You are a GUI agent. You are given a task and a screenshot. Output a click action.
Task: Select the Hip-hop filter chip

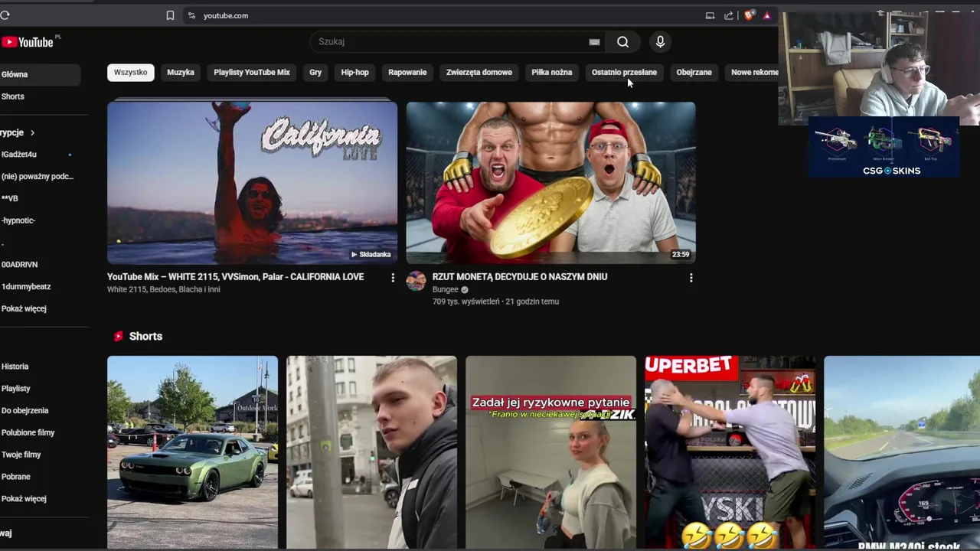354,72
